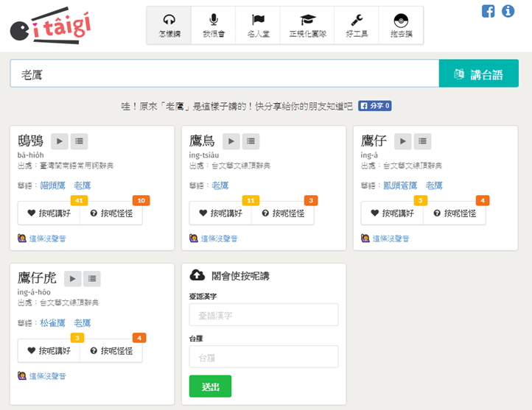Report 這條沒聲音 on the 鷹仔 card
This screenshot has width=532, height=410.
[x=391, y=238]
